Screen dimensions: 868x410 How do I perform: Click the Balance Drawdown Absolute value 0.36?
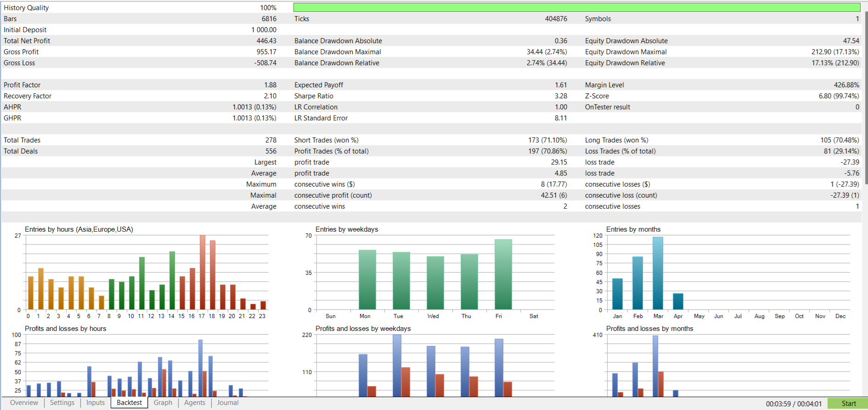[561, 41]
